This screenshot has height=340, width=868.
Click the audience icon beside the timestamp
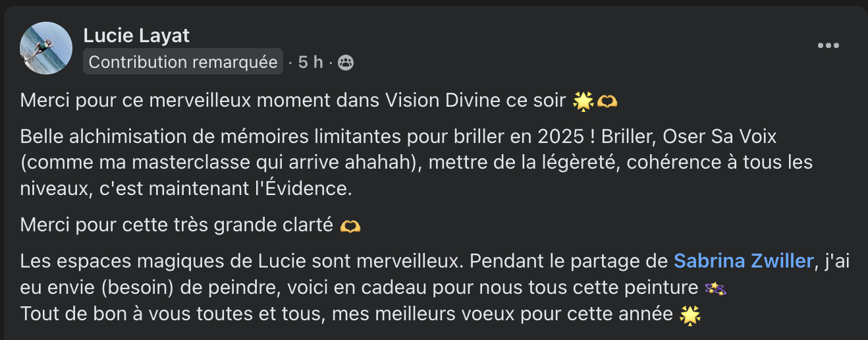(x=345, y=63)
